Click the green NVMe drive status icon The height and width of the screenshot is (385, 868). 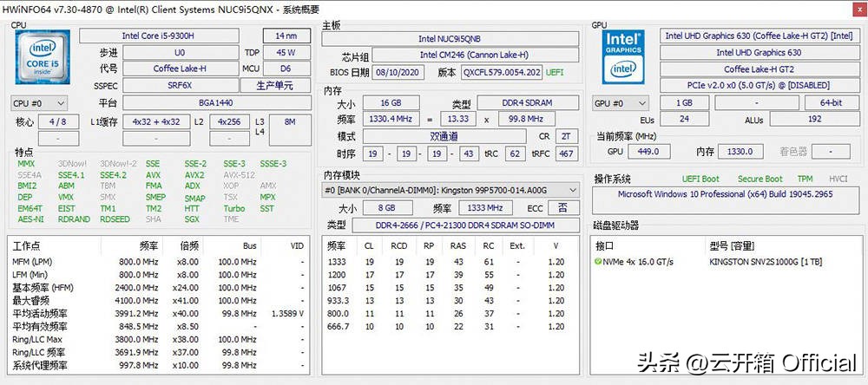pyautogui.click(x=598, y=262)
